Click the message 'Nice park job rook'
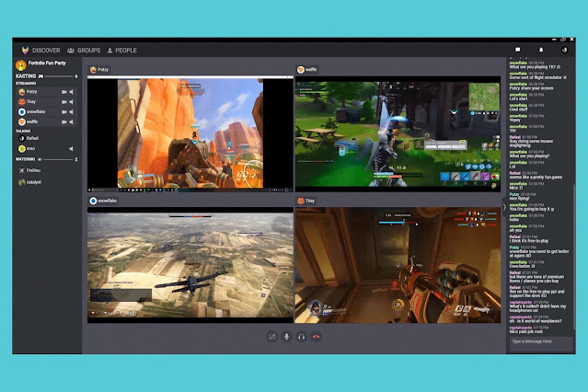 525,331
